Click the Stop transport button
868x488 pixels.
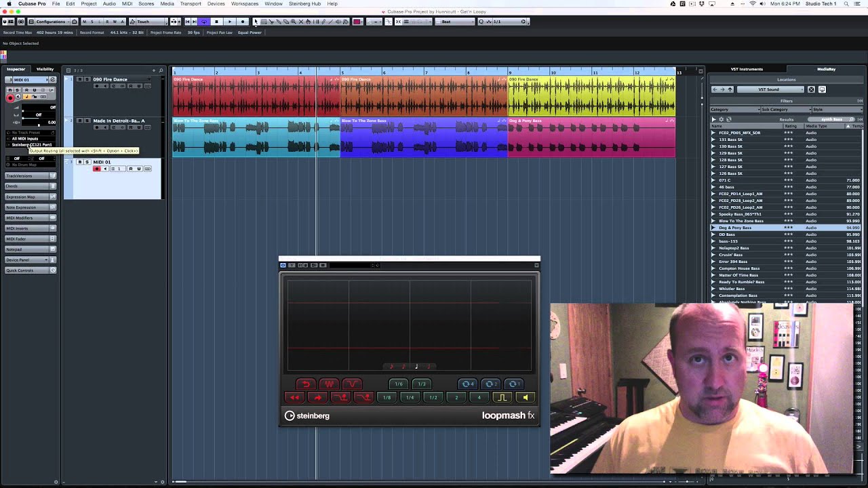(217, 22)
